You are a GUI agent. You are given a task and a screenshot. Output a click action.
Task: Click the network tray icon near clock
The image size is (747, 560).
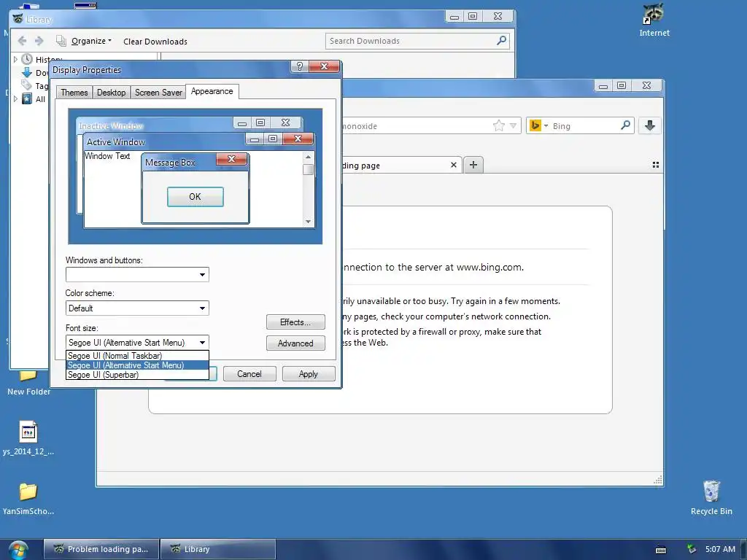pos(692,549)
